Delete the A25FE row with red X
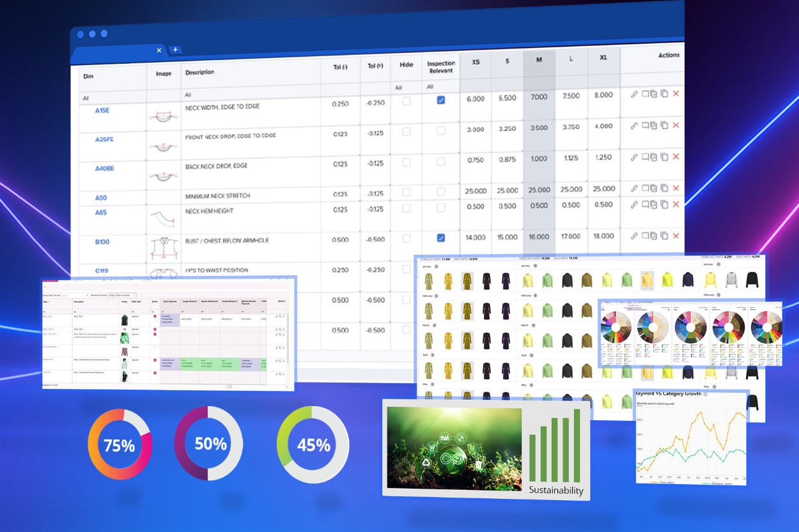799x532 pixels. pyautogui.click(x=676, y=125)
